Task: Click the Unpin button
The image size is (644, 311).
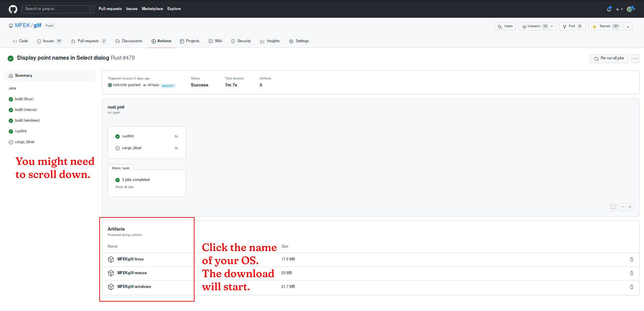Action: pyautogui.click(x=505, y=26)
